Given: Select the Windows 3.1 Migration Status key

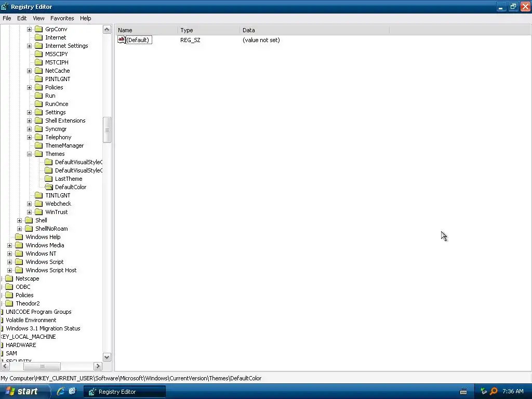Looking at the screenshot, I should [43, 328].
